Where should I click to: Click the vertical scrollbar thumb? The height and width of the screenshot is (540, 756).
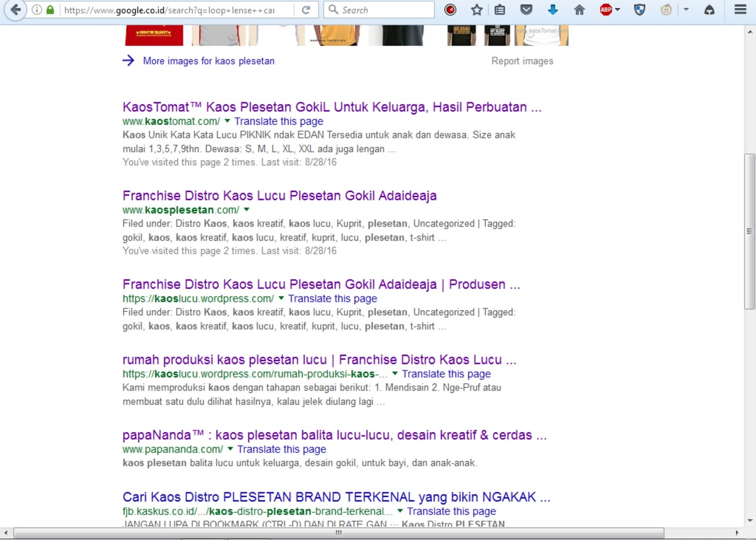click(750, 231)
